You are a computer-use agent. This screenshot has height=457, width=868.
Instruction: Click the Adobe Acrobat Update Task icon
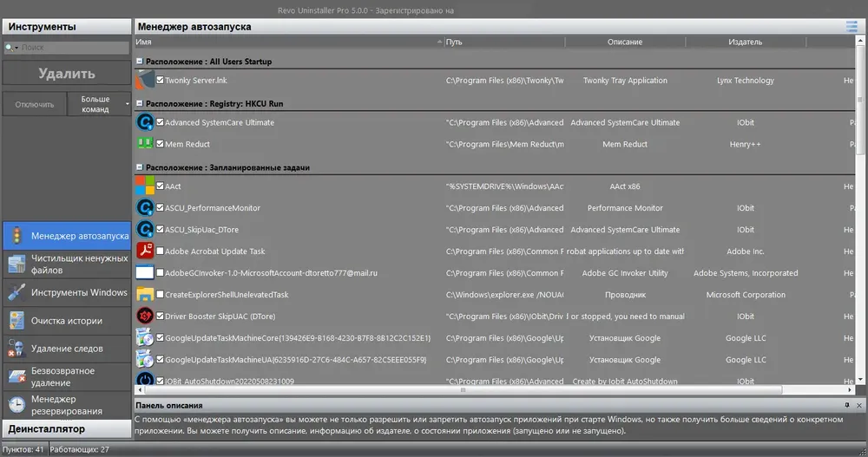pyautogui.click(x=145, y=251)
